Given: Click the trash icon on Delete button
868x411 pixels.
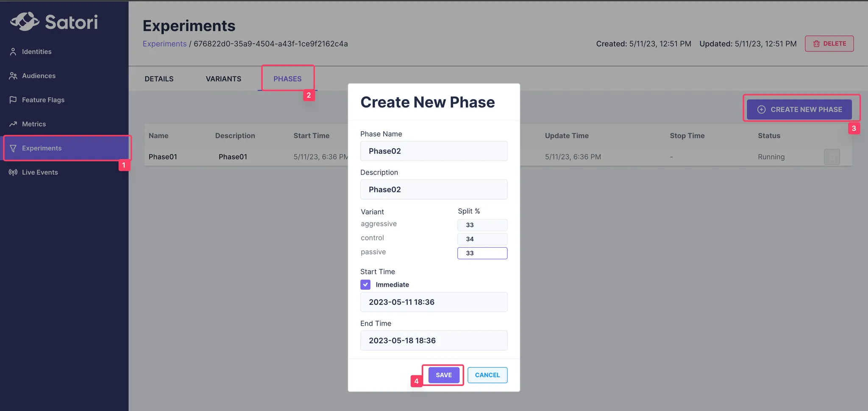Looking at the screenshot, I should [816, 44].
